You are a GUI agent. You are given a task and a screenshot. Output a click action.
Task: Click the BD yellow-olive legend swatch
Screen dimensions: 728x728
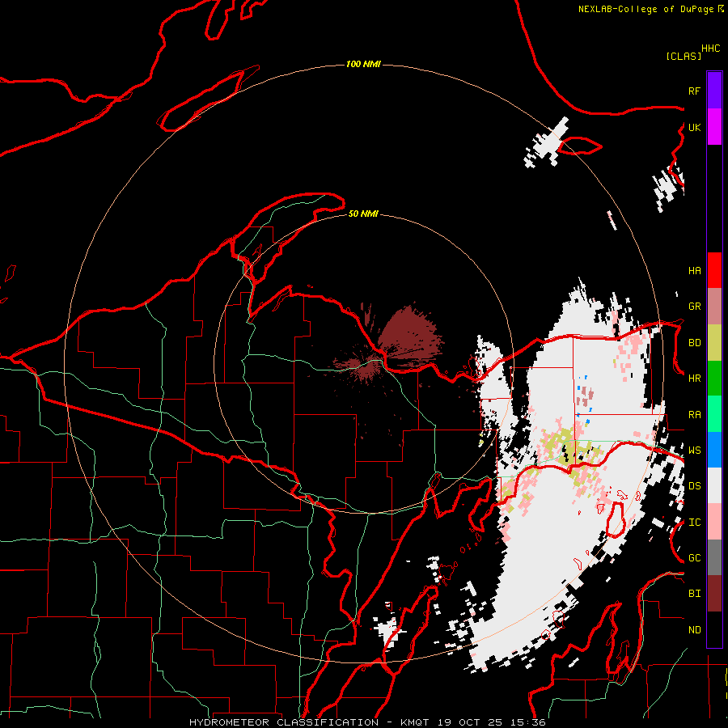[714, 342]
